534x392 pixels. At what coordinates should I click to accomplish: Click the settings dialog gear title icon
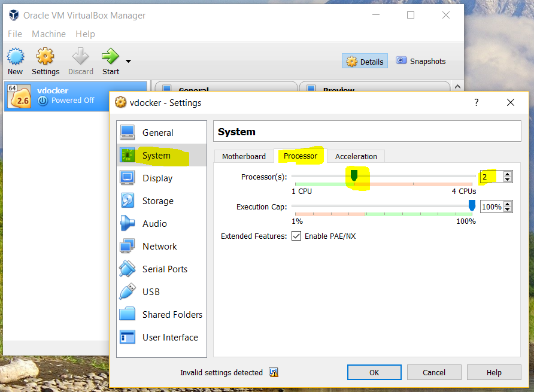pos(120,102)
